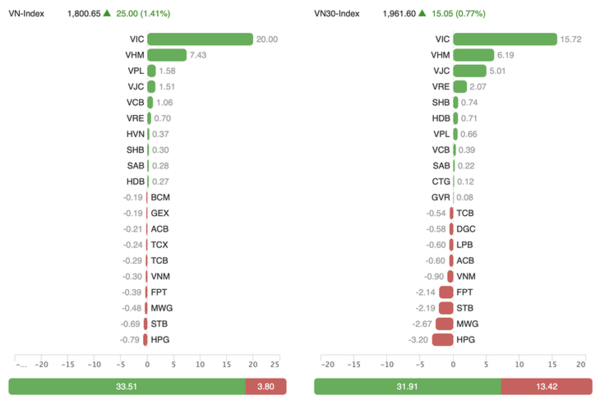The height and width of the screenshot is (400, 600).
Task: Click the GVR ticker label valued 0.08
Action: click(441, 197)
